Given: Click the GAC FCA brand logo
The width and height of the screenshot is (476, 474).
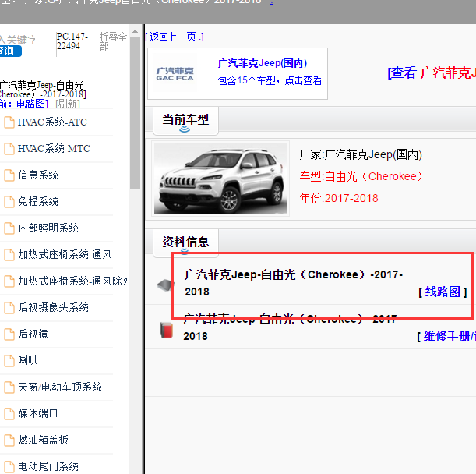Looking at the screenshot, I should click(175, 74).
